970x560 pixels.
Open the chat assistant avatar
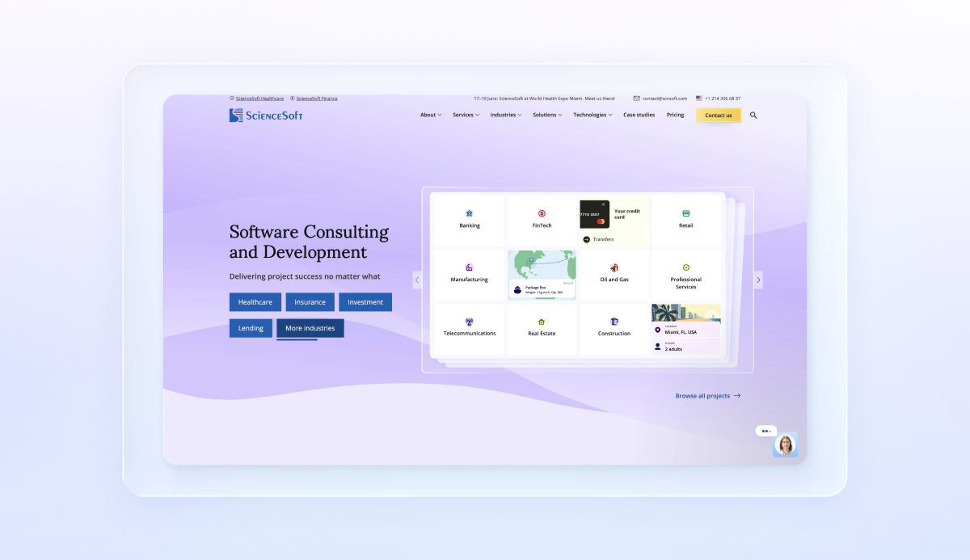point(785,444)
